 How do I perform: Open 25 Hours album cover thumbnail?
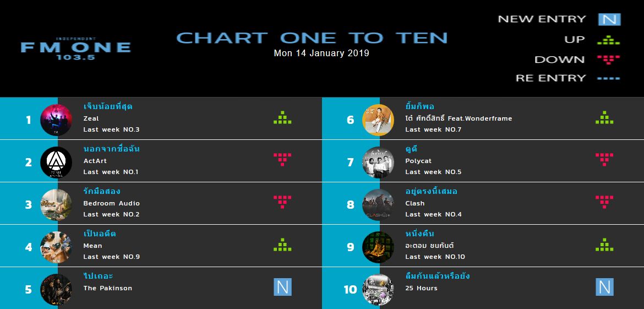coord(378,290)
